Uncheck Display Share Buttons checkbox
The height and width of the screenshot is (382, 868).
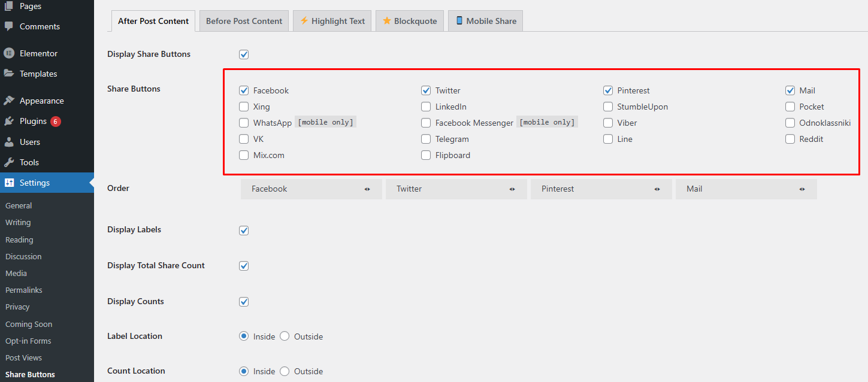[x=244, y=54]
